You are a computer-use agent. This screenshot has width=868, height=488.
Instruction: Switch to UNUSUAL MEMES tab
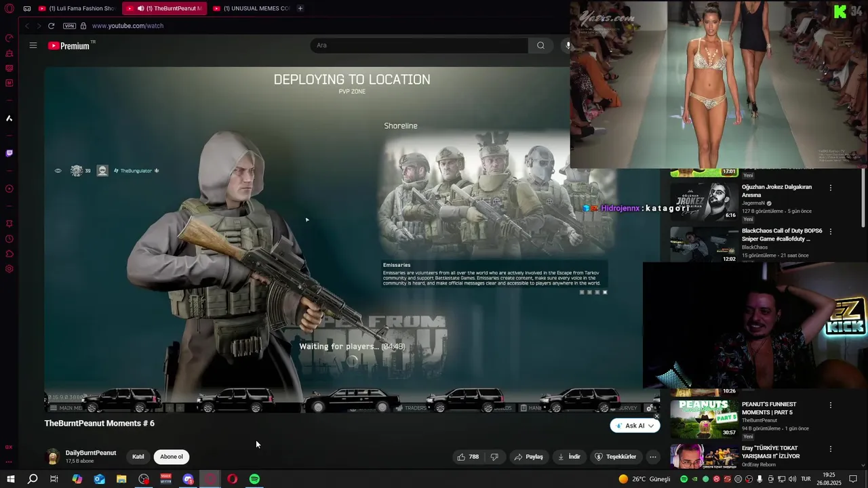tap(251, 8)
